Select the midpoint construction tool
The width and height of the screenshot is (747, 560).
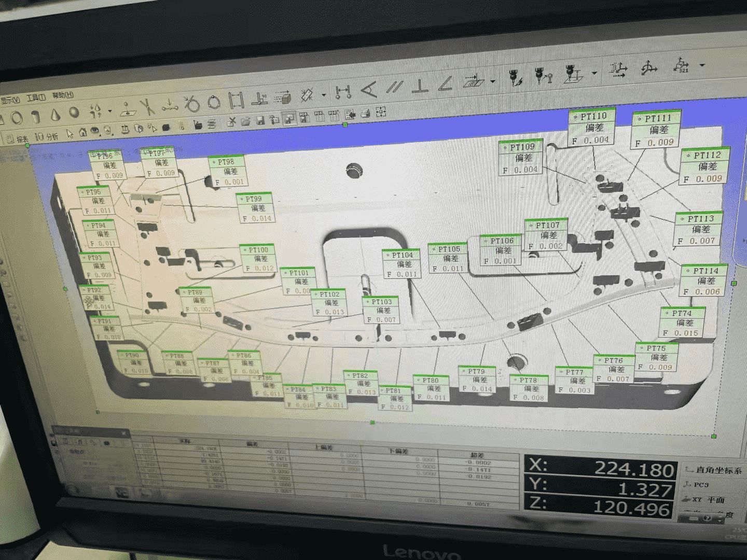[170, 105]
